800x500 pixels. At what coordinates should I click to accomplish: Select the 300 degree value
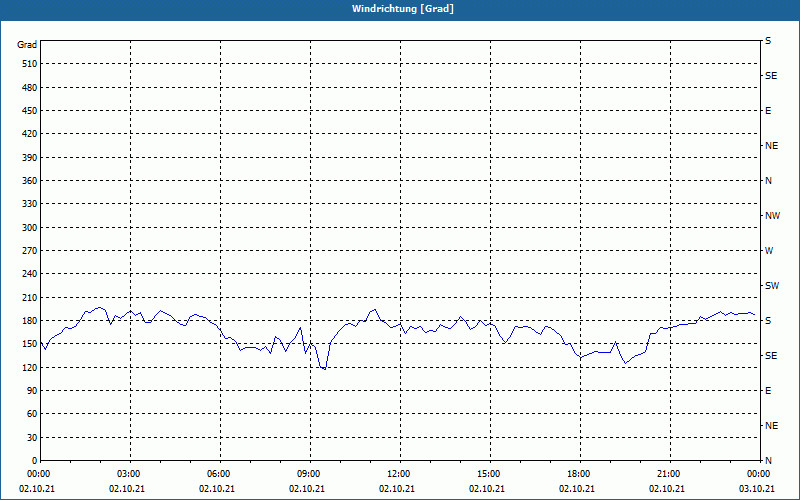(x=30, y=228)
